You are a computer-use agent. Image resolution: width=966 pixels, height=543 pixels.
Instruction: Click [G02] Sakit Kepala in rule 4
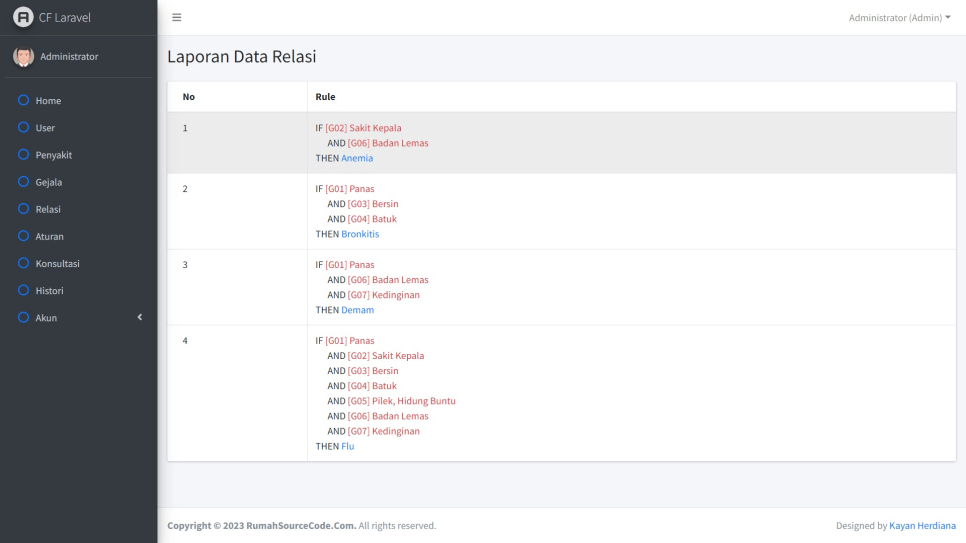tap(386, 356)
